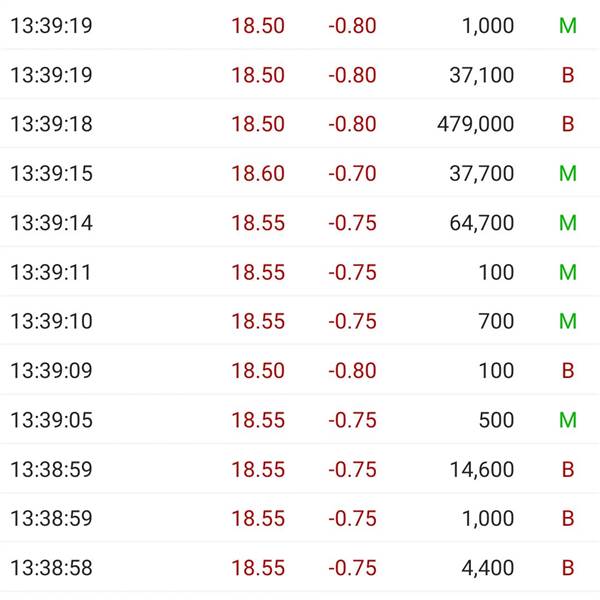600x600 pixels.
Task: Click the red B beside 14,600 volume
Action: tap(568, 469)
